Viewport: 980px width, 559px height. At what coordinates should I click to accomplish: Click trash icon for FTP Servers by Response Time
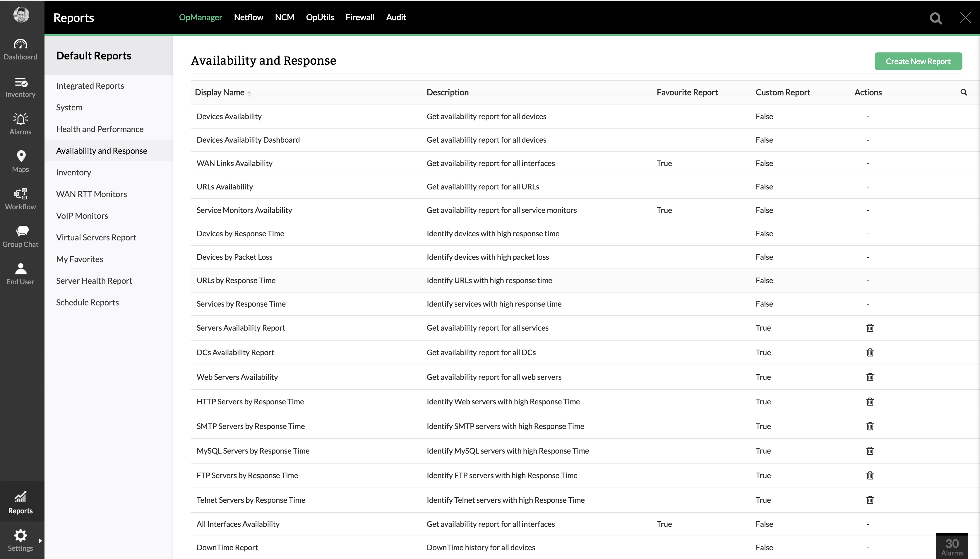point(869,475)
